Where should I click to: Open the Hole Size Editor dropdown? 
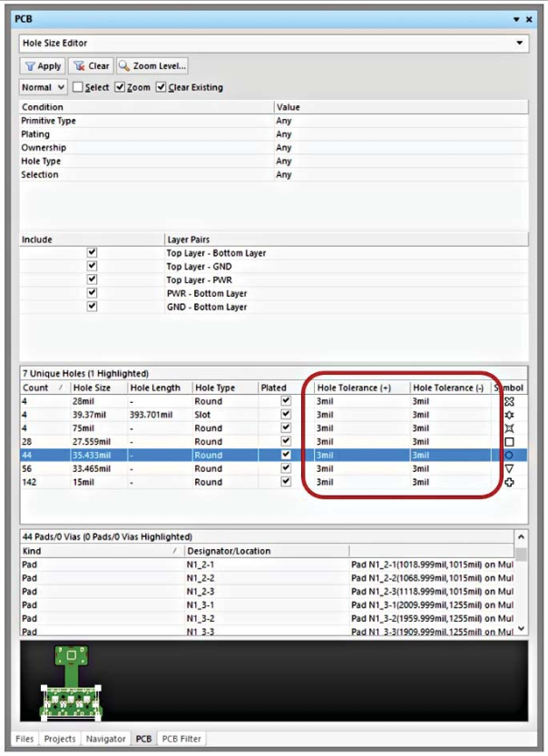tap(520, 43)
